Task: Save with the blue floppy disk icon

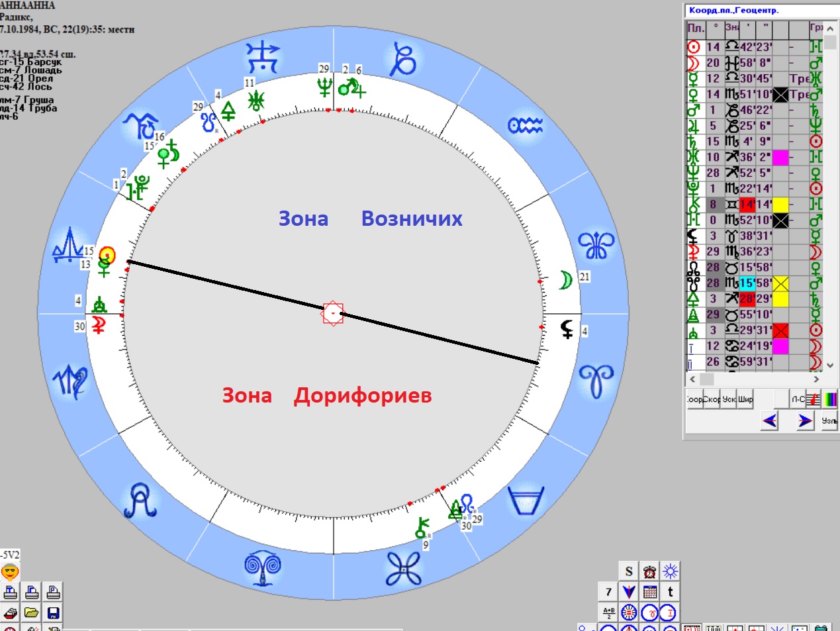Action: tap(53, 612)
